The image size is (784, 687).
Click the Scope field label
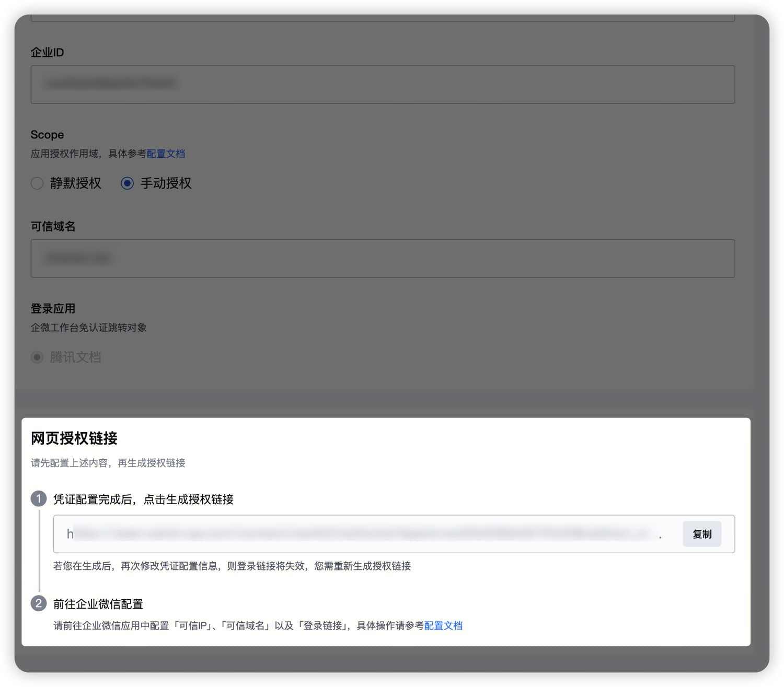47,135
